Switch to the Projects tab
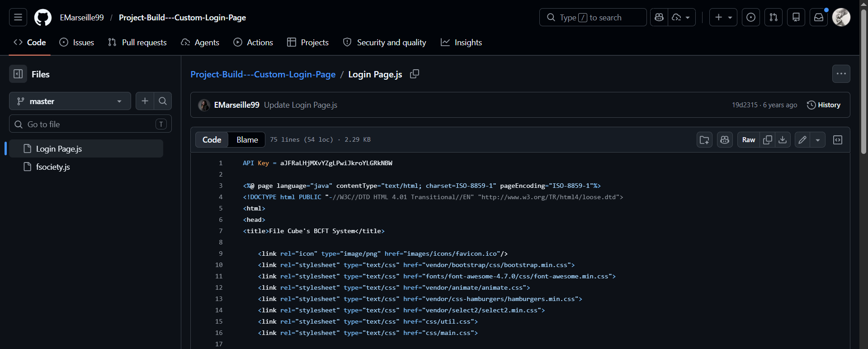The width and height of the screenshot is (868, 349). 308,42
